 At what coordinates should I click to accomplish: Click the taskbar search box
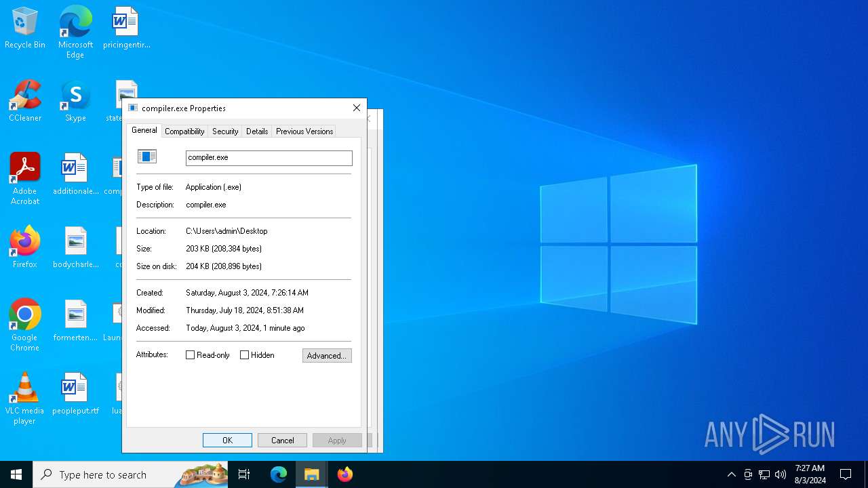(x=130, y=474)
